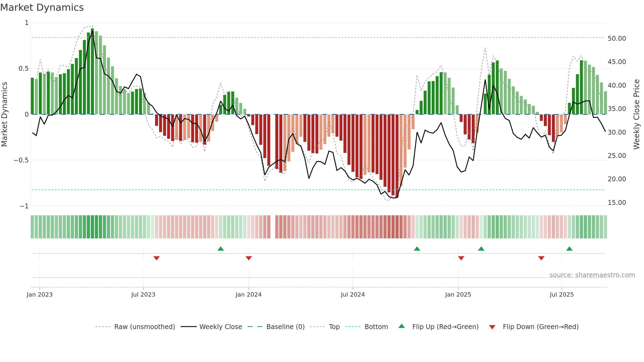Image resolution: width=644 pixels, height=362 pixels.
Task: Click the Weekly Close Price axis title
Action: tap(637, 114)
